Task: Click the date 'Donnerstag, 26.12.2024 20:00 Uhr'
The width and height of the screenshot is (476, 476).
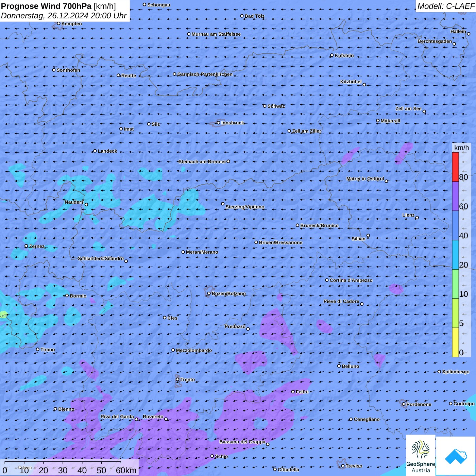Action: tap(64, 16)
